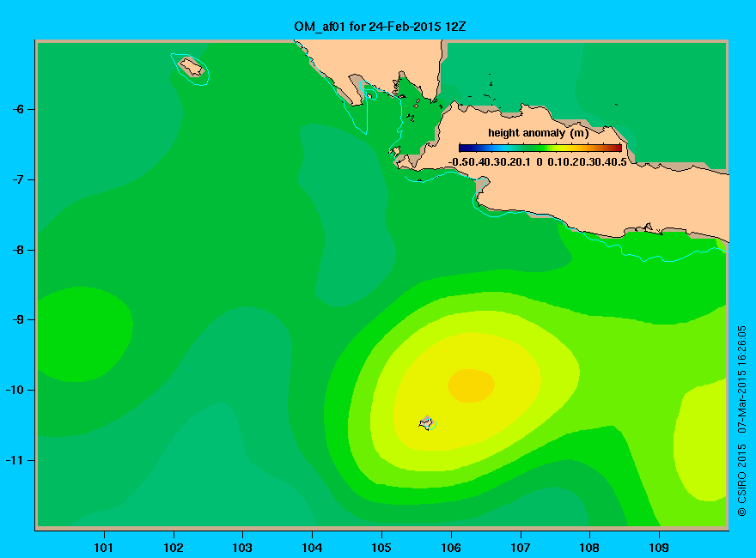This screenshot has width=756, height=558.
Task: Click the plot title OM_af01 for 24-Feb-2015 12Z
Action: 380,27
